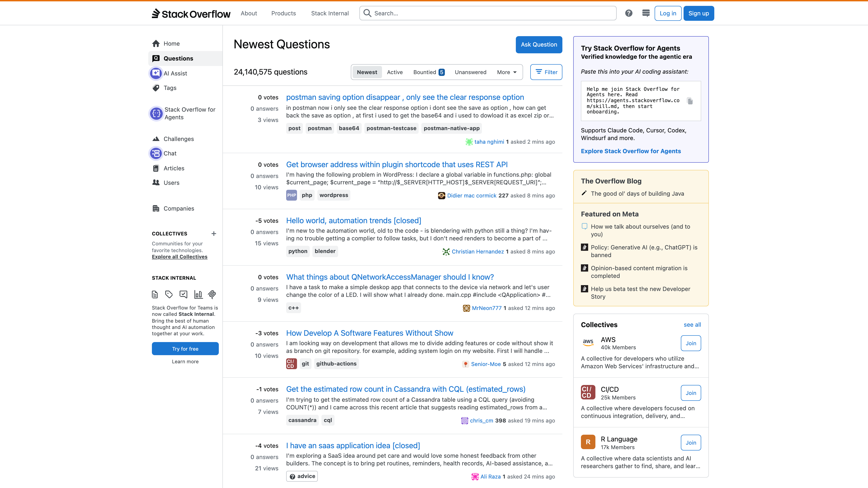Open the Cassandra estimated row count question
868x488 pixels.
pyautogui.click(x=406, y=389)
